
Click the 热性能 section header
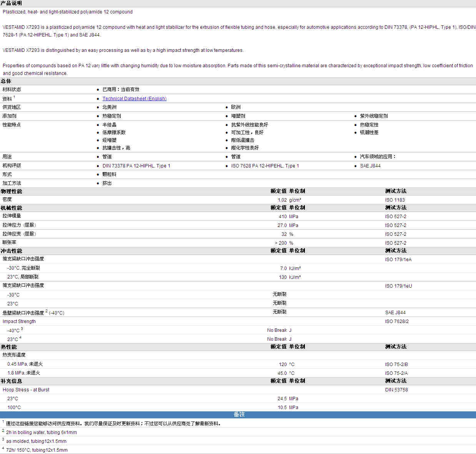[x=8, y=347]
